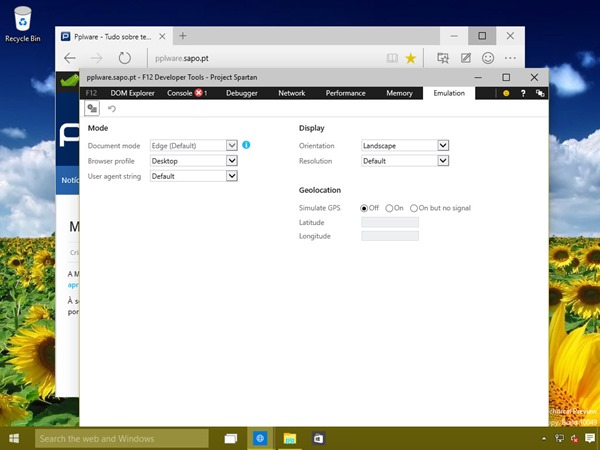600x450 pixels.
Task: Select the Simulate GPS Off radio button
Action: click(x=364, y=208)
